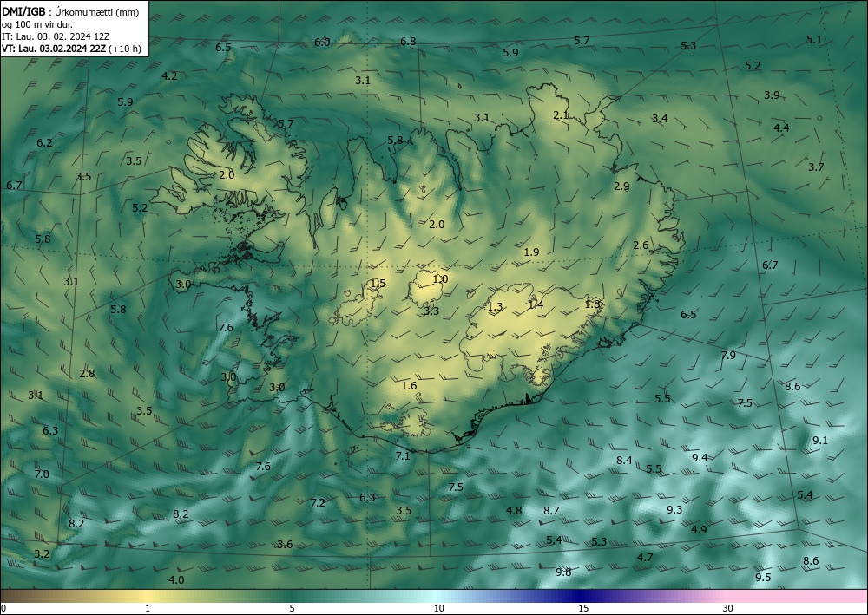Screen dimensions: 868x615
Task: Click the map value 3.6
Action: (x=285, y=544)
